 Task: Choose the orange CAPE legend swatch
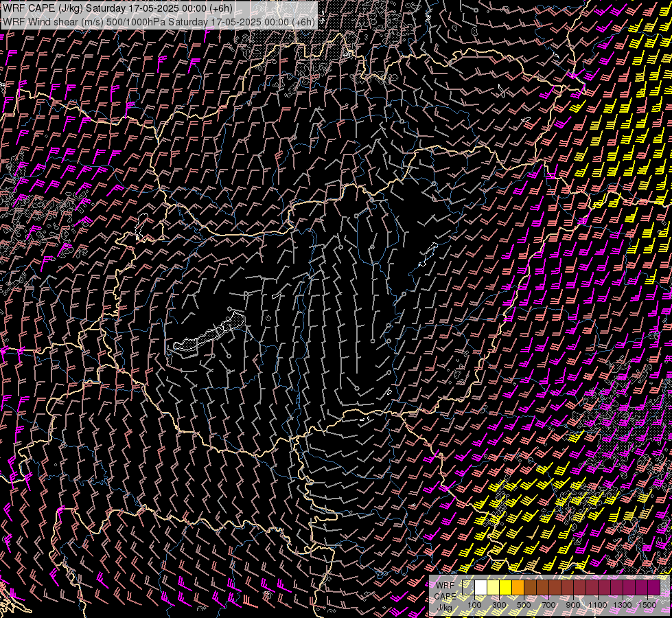518,587
